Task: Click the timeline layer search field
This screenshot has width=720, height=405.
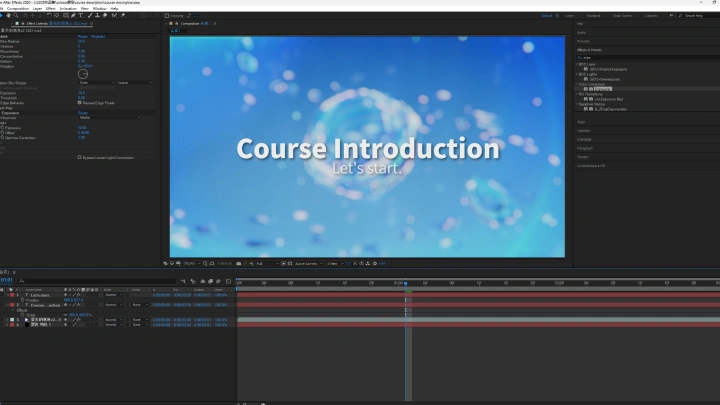Action: (96, 281)
